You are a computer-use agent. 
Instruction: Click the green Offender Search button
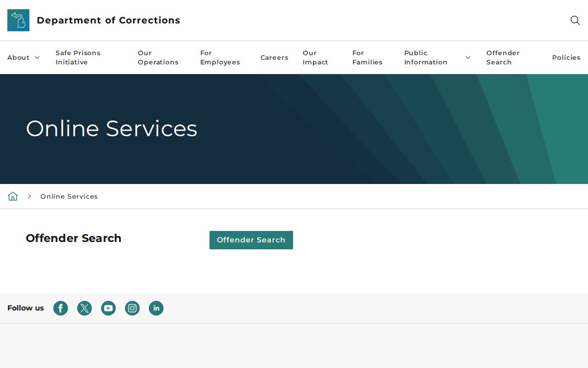click(x=251, y=240)
